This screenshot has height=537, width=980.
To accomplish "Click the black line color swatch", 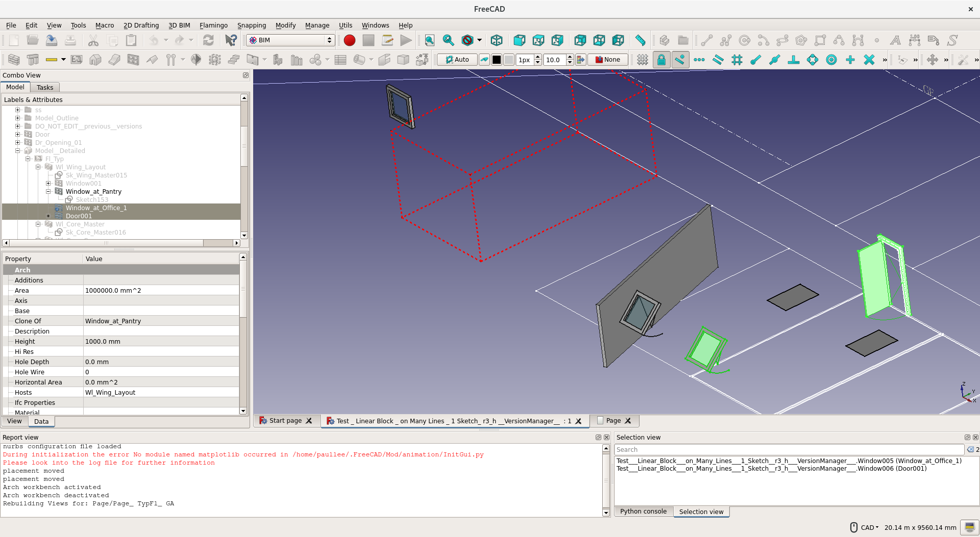I will [497, 60].
